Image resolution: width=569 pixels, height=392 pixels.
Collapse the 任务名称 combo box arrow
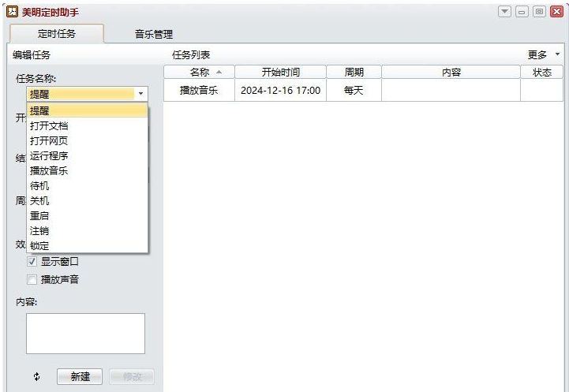tap(140, 94)
